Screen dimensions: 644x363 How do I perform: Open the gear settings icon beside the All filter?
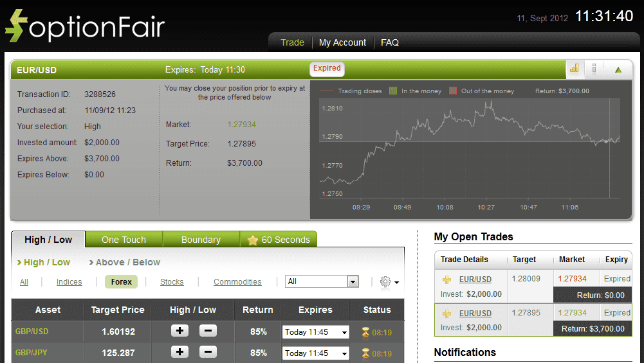pyautogui.click(x=385, y=282)
